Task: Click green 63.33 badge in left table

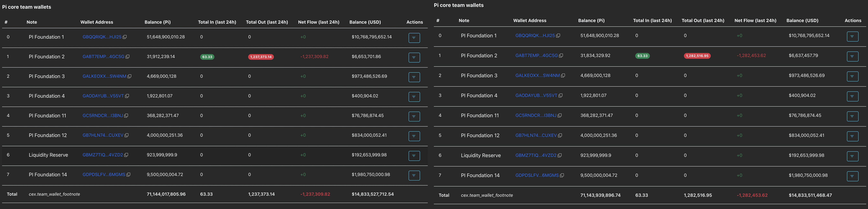Action: [x=207, y=57]
